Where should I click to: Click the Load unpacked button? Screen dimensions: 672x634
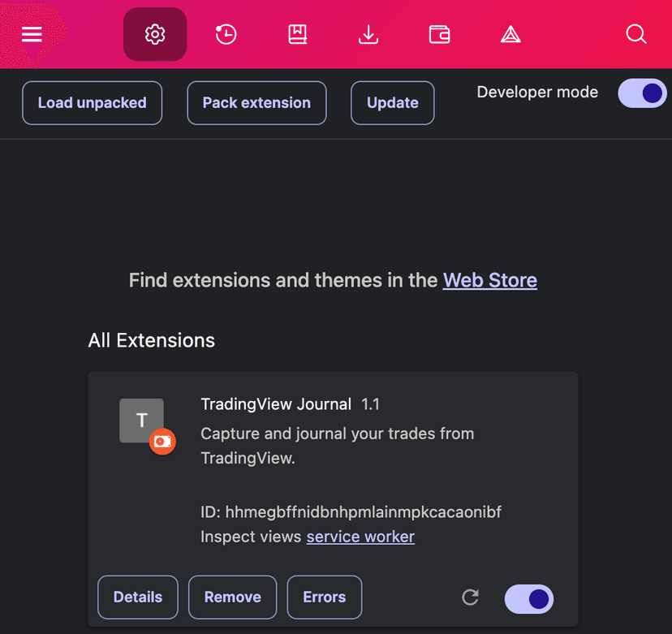coord(93,103)
